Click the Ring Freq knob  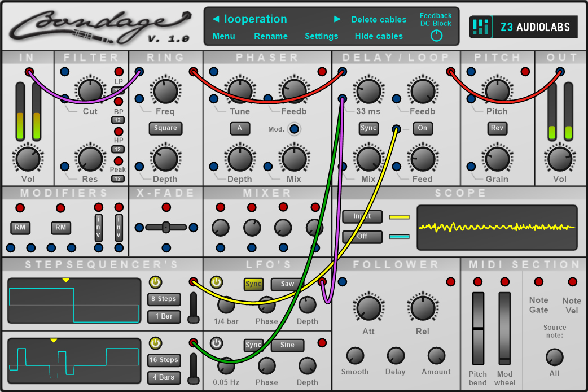[x=165, y=90]
